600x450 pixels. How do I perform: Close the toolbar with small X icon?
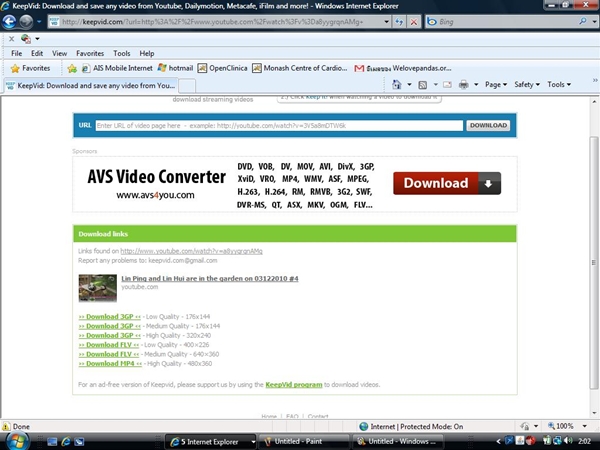click(11, 39)
